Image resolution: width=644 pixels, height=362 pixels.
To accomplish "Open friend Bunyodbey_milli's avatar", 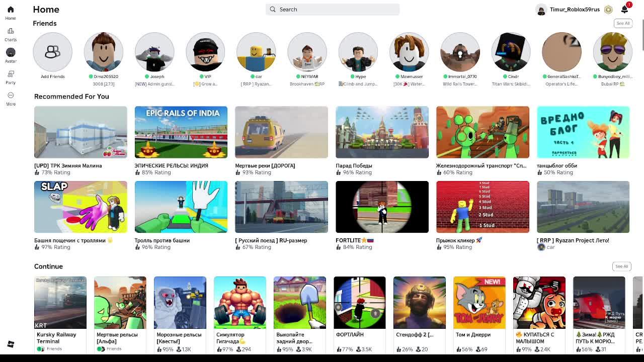I will pyautogui.click(x=613, y=52).
